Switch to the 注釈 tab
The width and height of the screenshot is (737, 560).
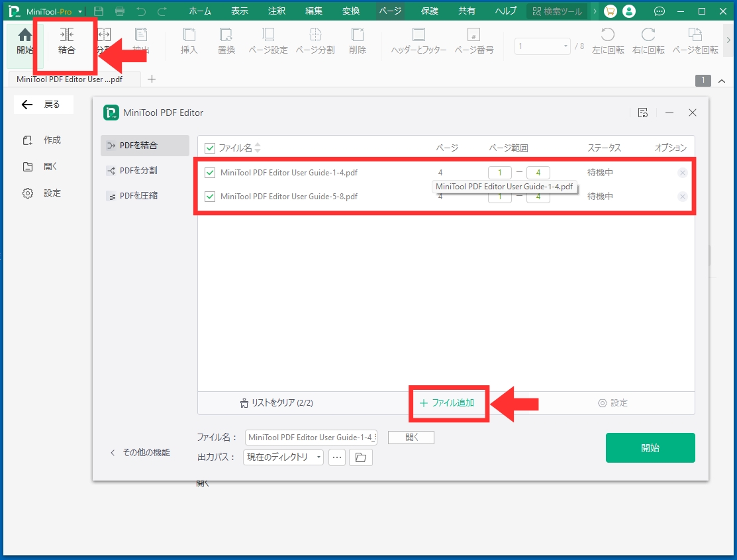[x=276, y=11]
